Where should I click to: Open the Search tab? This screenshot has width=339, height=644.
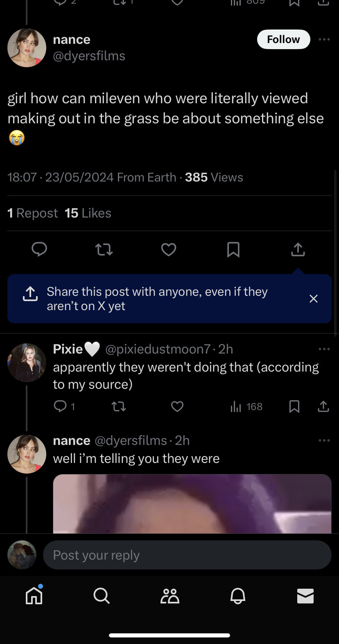coord(101,596)
